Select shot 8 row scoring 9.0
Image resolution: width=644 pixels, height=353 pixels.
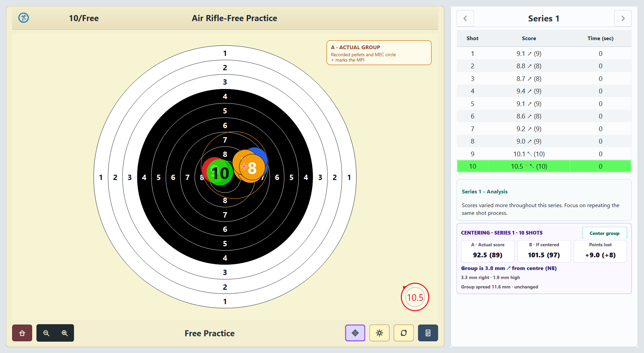point(544,141)
